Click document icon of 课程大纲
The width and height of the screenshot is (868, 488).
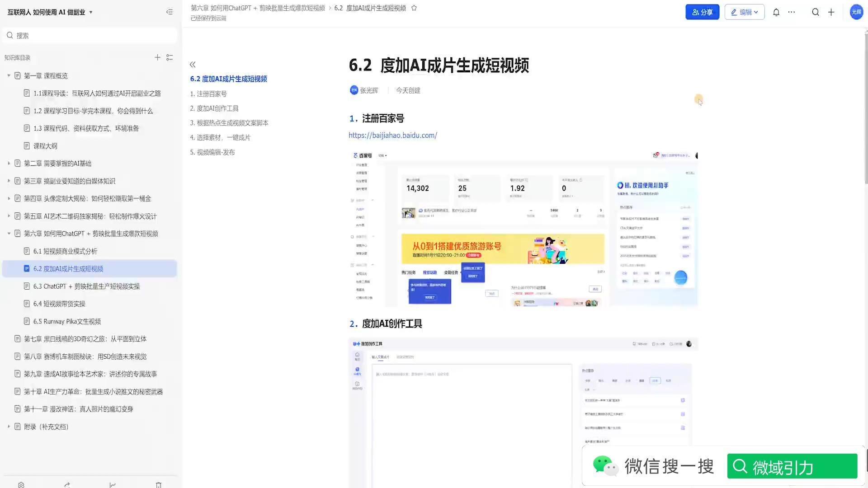(27, 145)
